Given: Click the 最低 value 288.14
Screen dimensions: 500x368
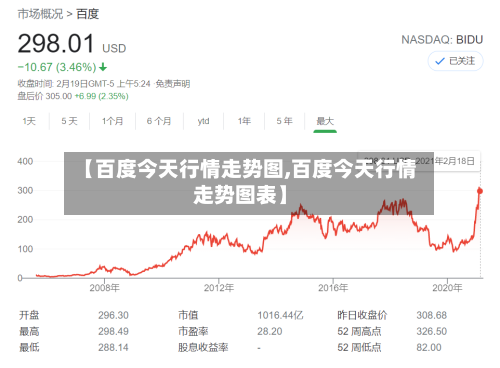Looking at the screenshot, I should pos(113,347).
